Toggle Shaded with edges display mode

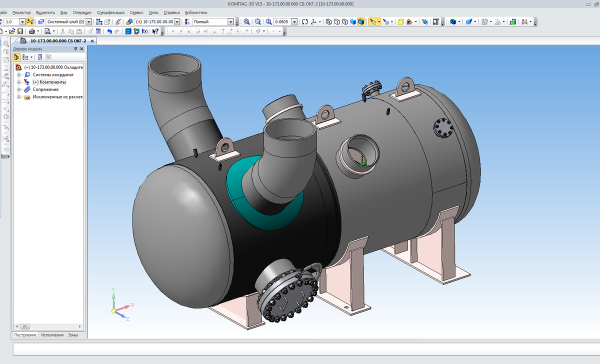click(x=361, y=22)
